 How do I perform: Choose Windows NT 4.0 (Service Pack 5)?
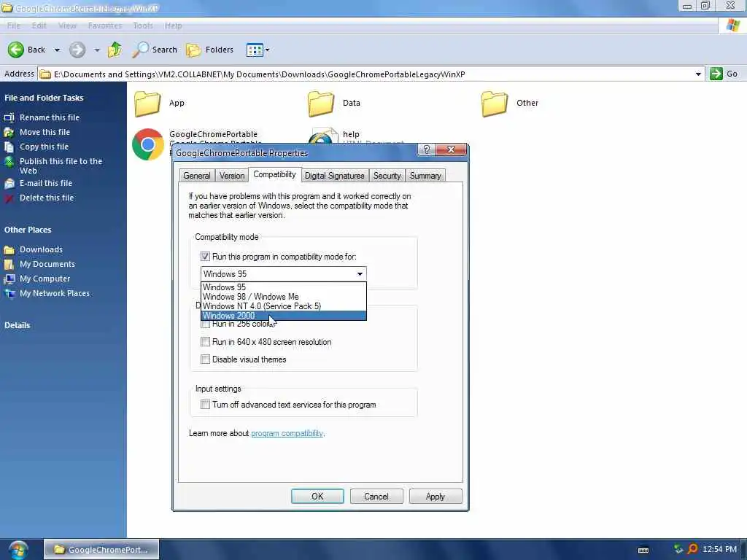284,306
